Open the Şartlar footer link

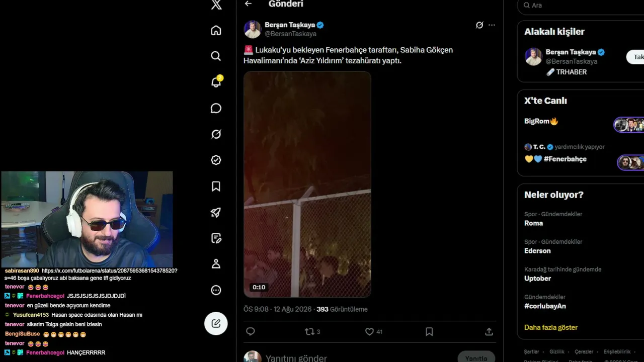pos(531,352)
